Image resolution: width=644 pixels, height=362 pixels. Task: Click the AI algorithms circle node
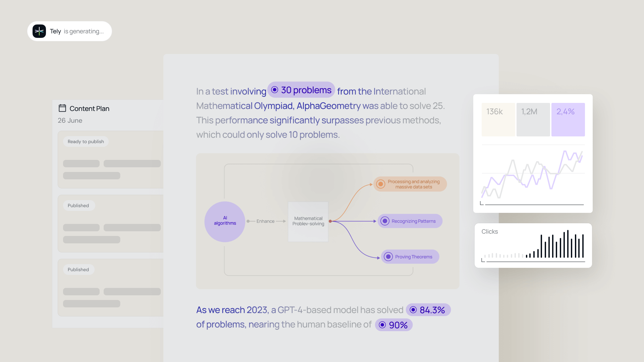(225, 222)
